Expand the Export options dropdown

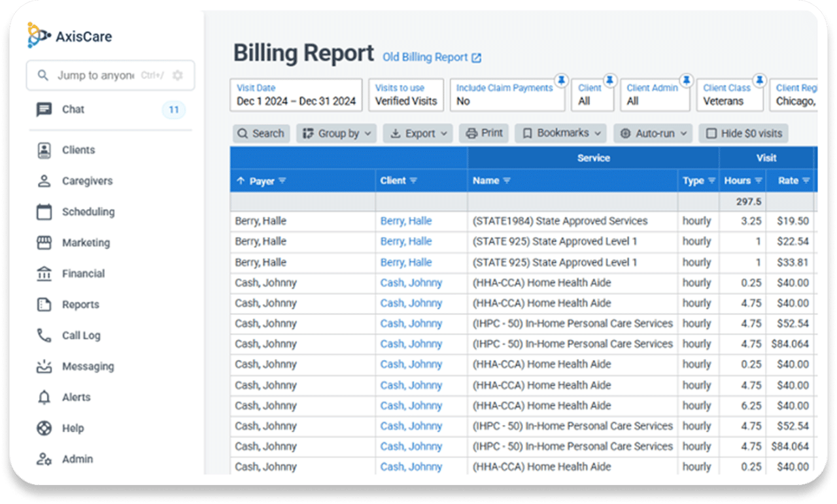pyautogui.click(x=417, y=133)
